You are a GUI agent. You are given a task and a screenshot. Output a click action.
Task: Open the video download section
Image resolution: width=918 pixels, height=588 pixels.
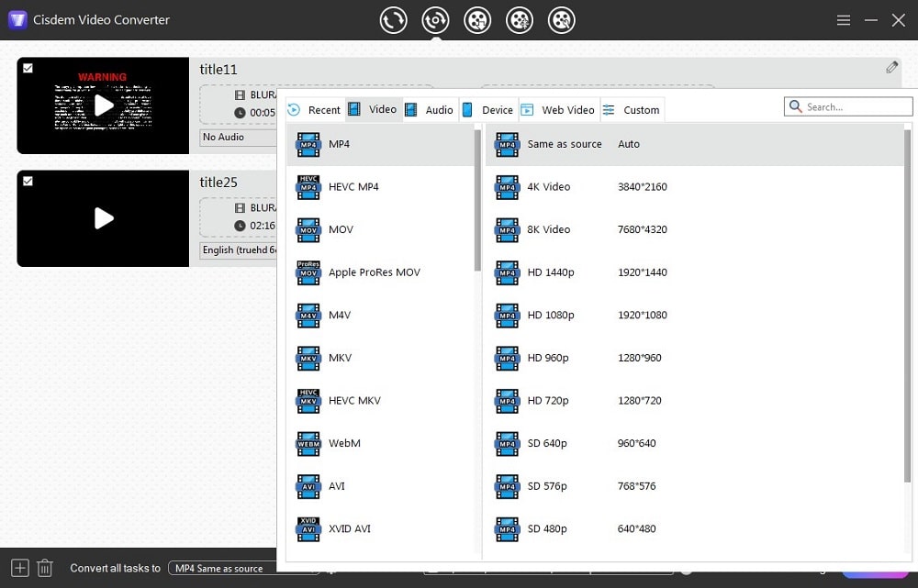(x=477, y=19)
